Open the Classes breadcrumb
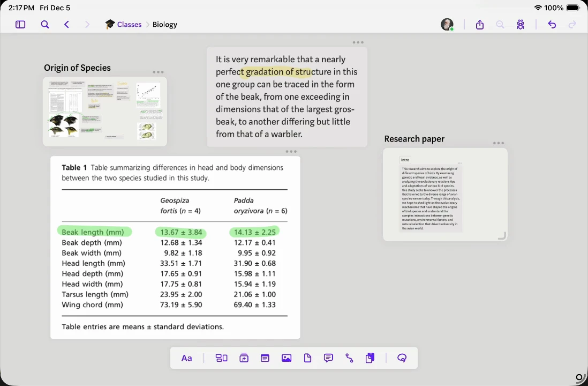The image size is (588, 386). click(x=129, y=25)
